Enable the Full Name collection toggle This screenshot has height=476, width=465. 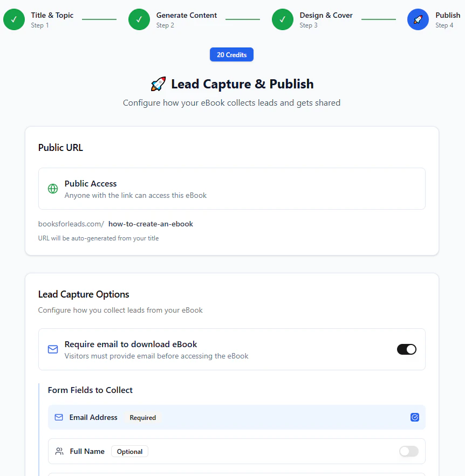pos(408,451)
